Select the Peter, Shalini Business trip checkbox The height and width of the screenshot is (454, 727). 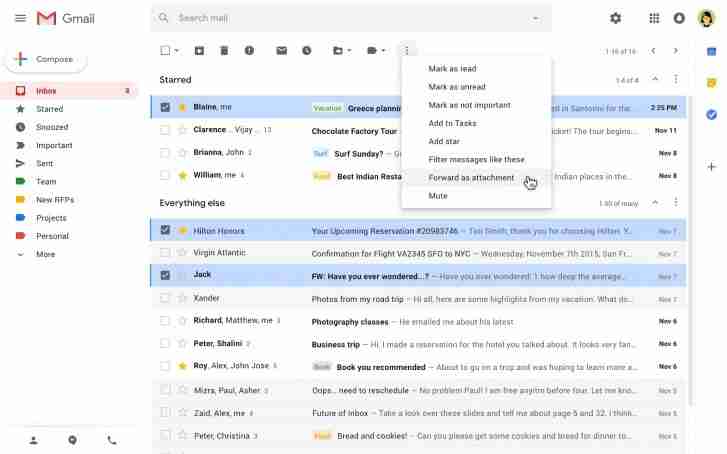pyautogui.click(x=165, y=343)
